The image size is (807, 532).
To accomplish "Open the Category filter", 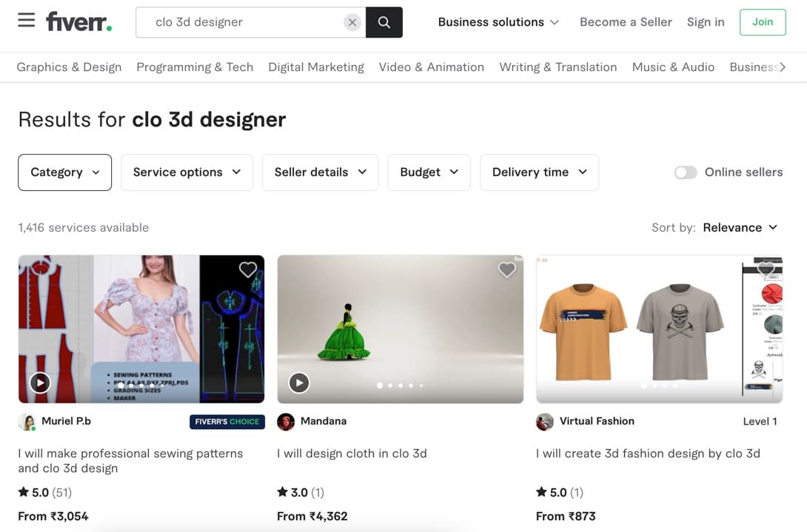I will [64, 172].
